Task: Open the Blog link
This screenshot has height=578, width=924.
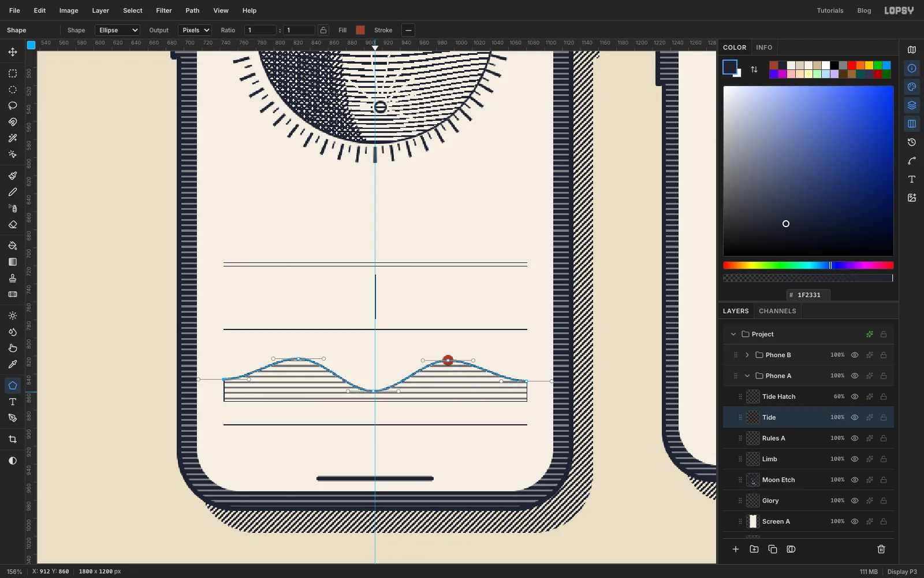Action: [x=864, y=10]
